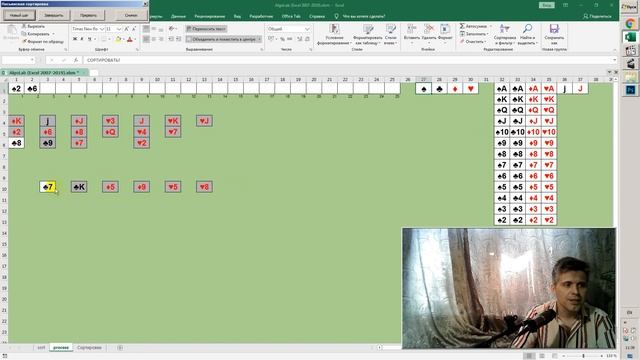Open the Справка ribbon tab

coord(317,16)
